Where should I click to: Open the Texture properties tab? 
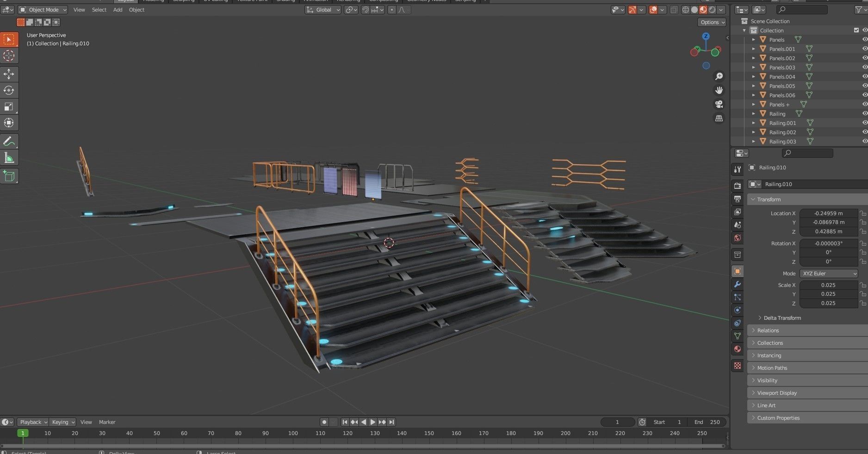[738, 366]
